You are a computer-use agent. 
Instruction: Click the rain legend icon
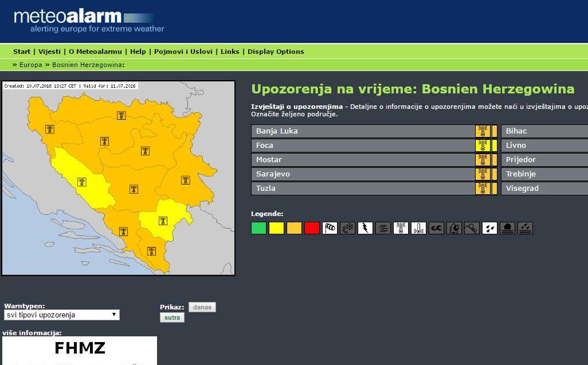(489, 228)
